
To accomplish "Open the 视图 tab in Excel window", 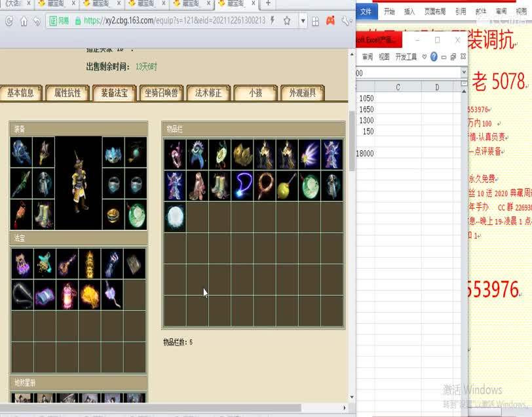I will click(x=384, y=56).
